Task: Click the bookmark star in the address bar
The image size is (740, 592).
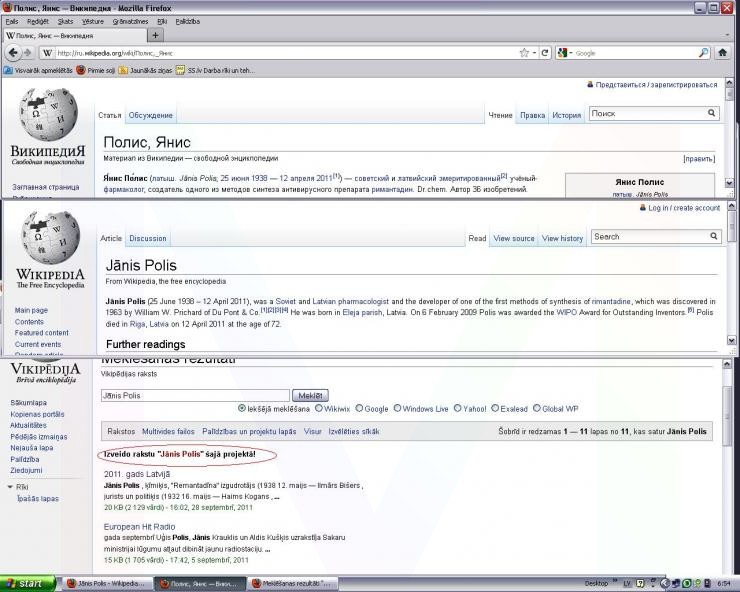Action: 524,53
